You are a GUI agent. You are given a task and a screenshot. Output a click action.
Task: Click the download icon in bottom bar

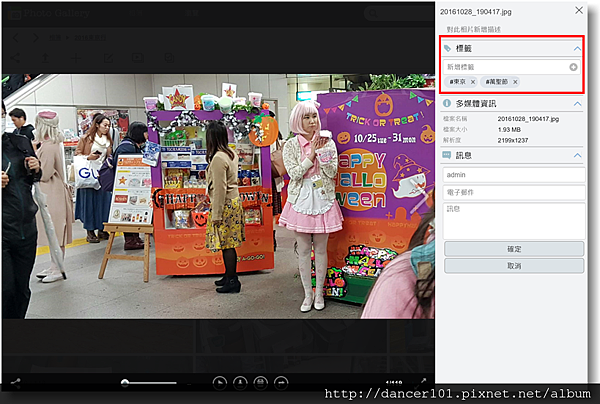(240, 383)
